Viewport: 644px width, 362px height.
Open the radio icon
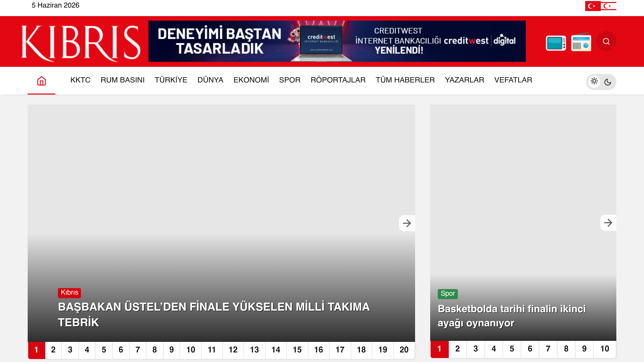point(581,42)
